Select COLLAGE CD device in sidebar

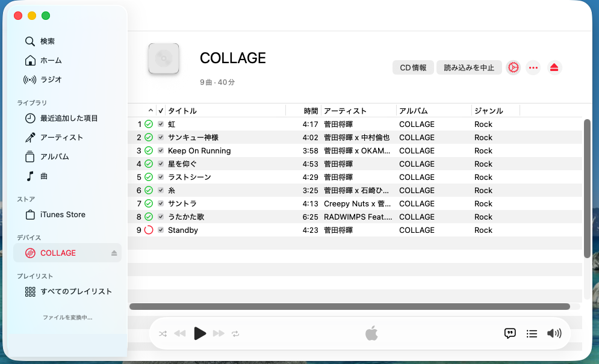(x=67, y=253)
